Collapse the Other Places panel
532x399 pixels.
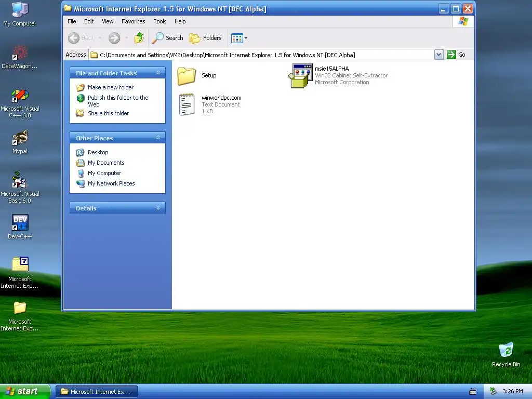[x=158, y=138]
